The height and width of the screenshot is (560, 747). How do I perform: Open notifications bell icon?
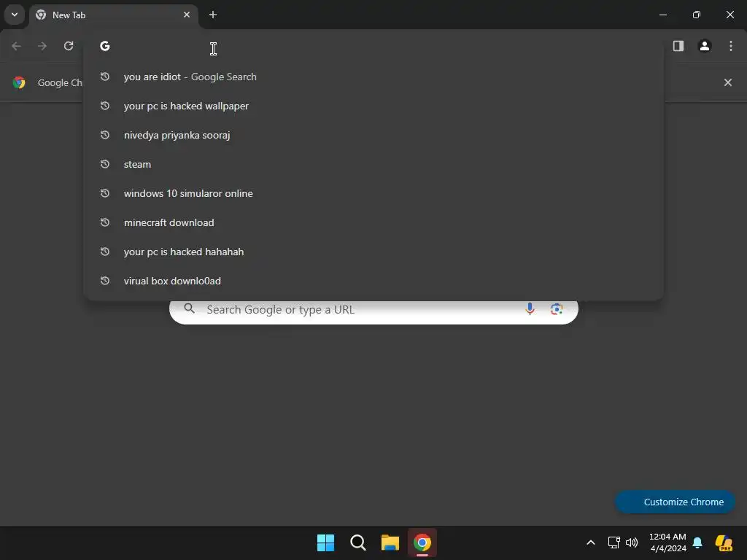click(697, 542)
